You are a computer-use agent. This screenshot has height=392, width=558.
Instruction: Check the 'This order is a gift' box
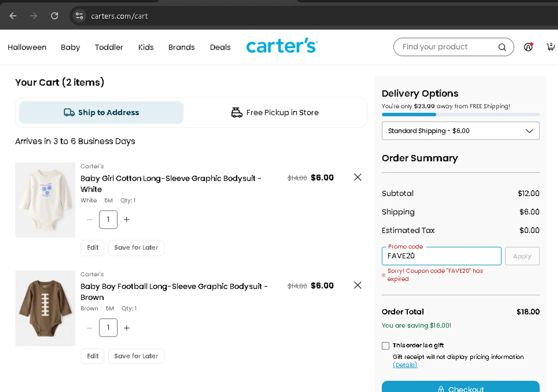pos(386,346)
